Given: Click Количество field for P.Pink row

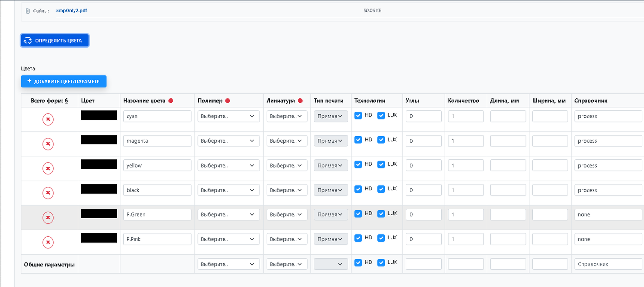Looking at the screenshot, I should [x=466, y=239].
